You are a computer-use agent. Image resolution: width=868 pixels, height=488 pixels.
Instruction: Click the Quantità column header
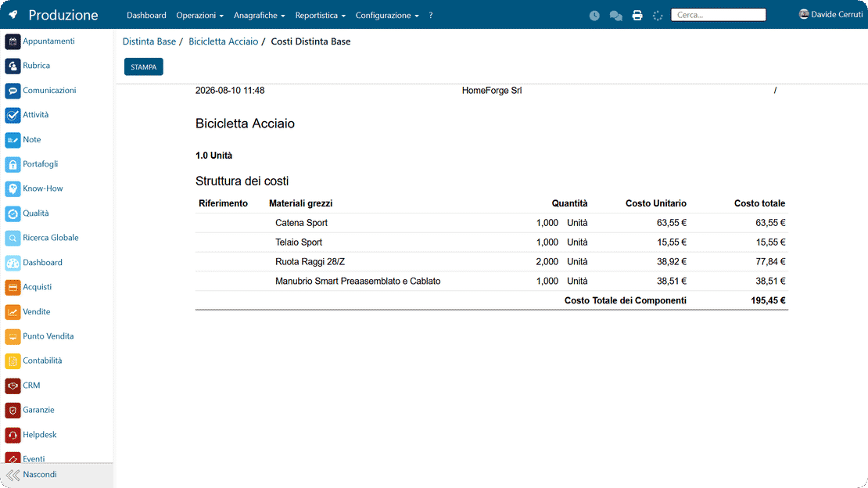569,203
